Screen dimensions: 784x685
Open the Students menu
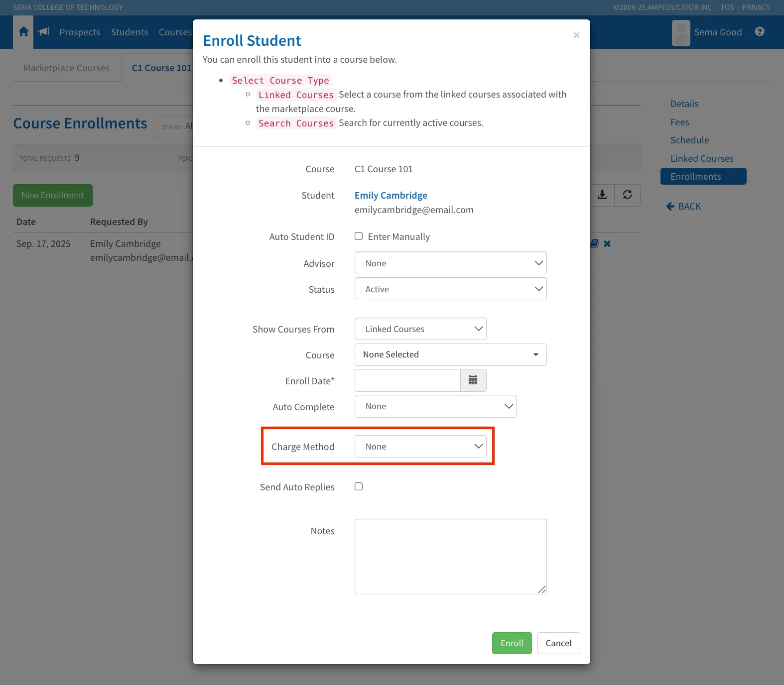click(130, 32)
